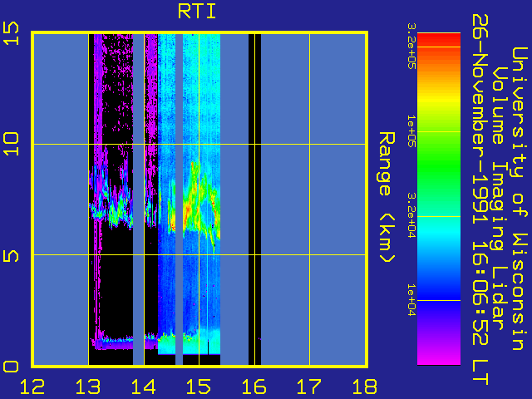The image size is (532, 399).
Task: Click the 13 label on time axis
Action: click(88, 387)
